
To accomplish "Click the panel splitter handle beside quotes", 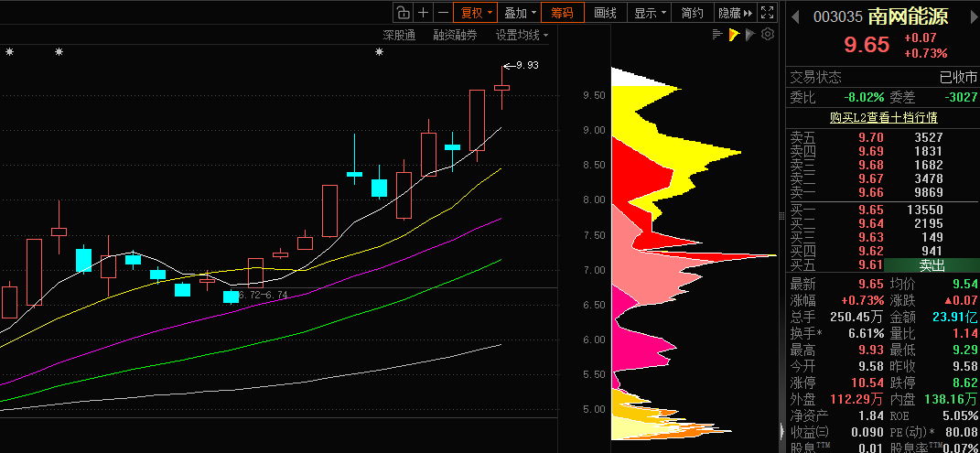I will pos(781,216).
